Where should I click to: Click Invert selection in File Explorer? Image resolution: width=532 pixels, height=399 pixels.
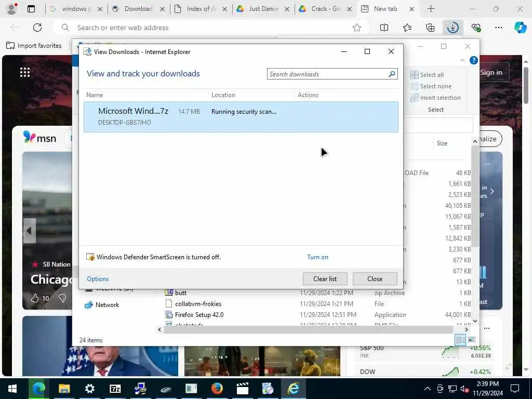pos(436,98)
